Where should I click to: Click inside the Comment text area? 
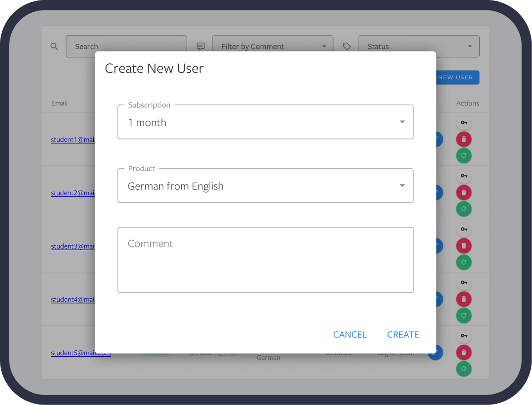tap(265, 260)
